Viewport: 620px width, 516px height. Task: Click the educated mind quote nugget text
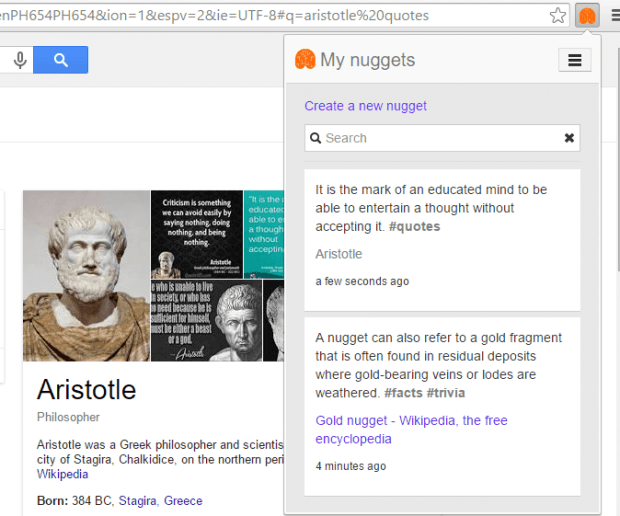[x=431, y=208]
